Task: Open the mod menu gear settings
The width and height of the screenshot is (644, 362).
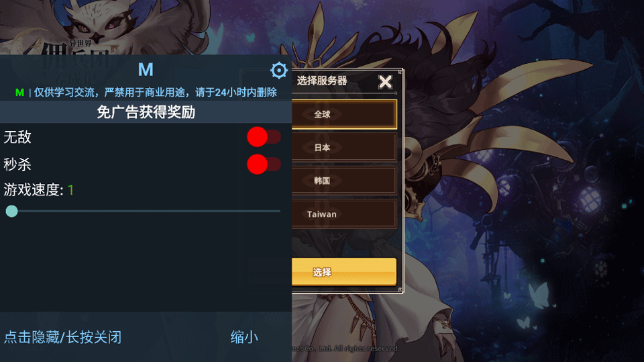Action: tap(279, 71)
